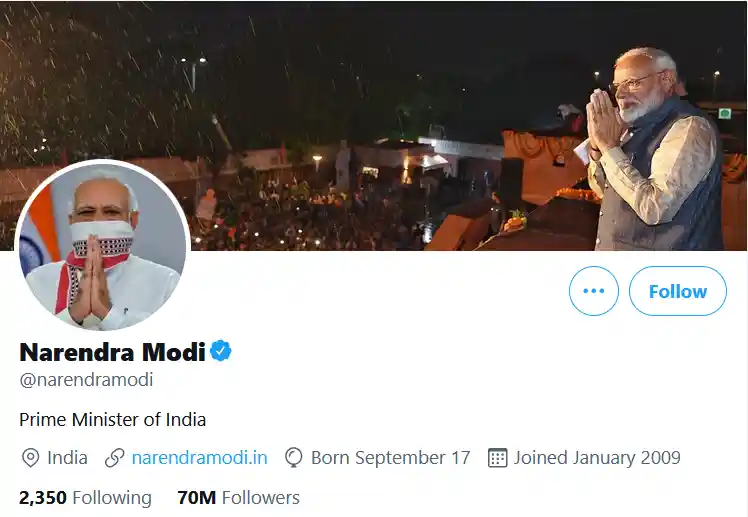
Task: View the 2,350 Following list
Action: pos(85,497)
